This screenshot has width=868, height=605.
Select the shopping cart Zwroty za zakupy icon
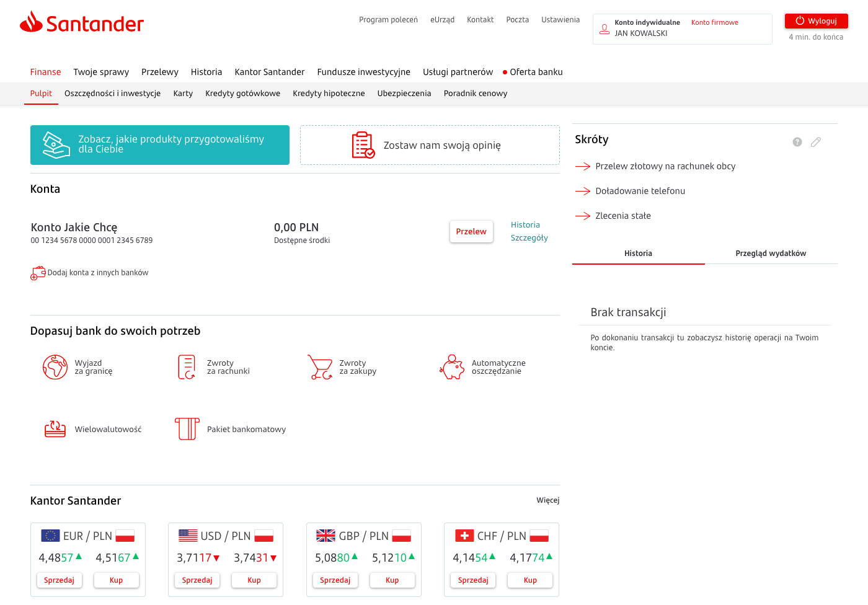coord(320,367)
